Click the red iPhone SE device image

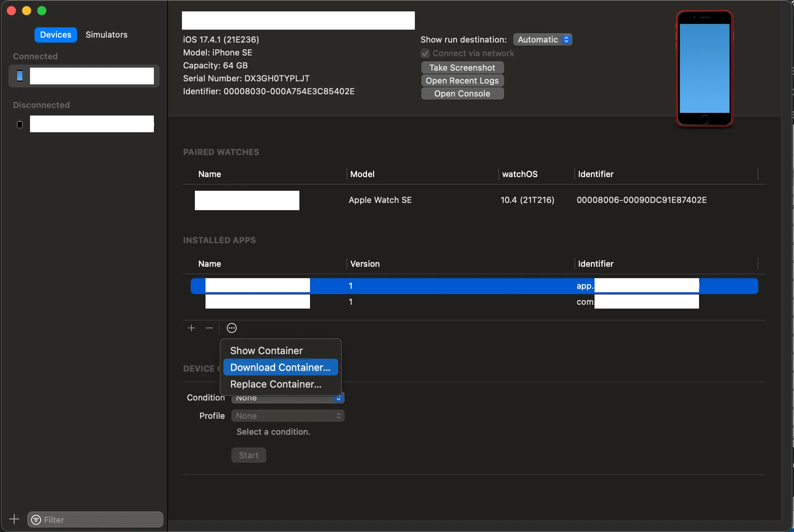pos(704,68)
